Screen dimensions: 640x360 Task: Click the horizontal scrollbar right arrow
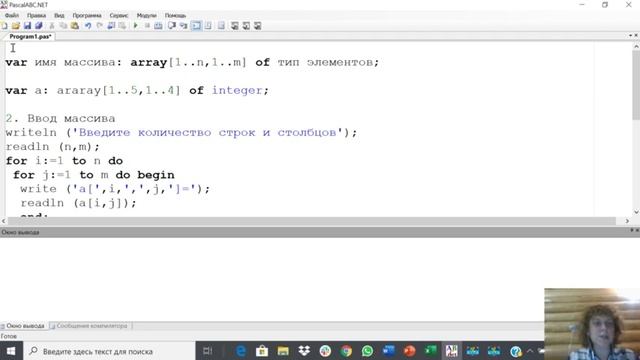pos(627,221)
